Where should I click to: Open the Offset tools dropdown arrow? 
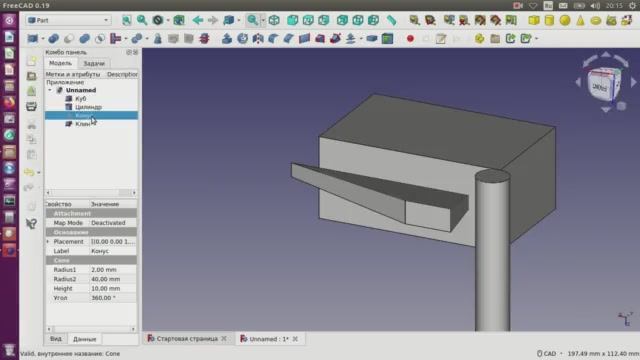click(361, 39)
